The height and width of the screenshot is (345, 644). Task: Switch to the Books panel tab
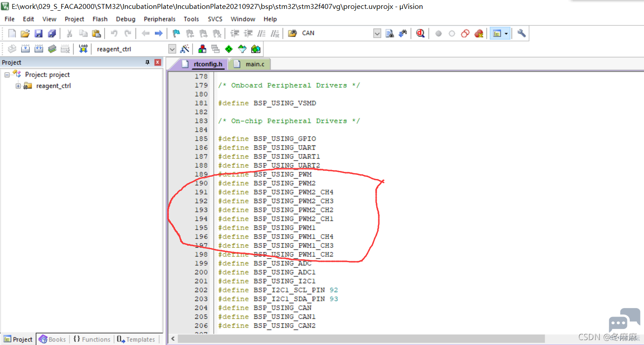[52, 339]
